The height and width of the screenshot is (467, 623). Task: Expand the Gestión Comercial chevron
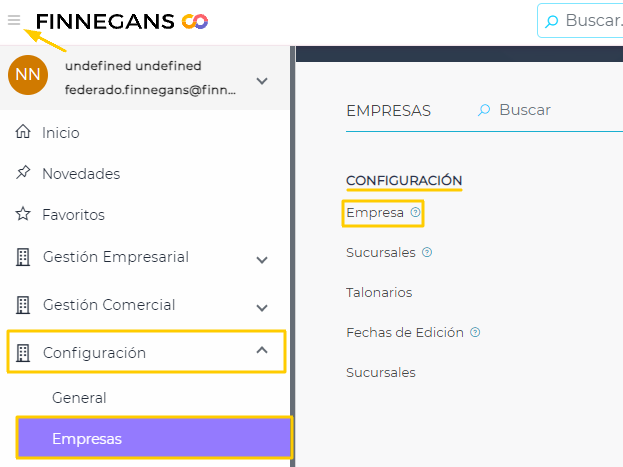(262, 308)
